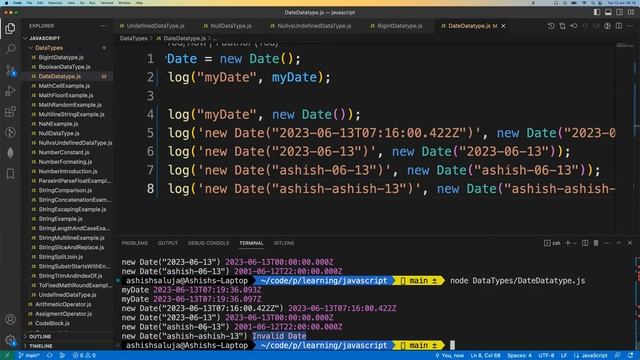
Task: Change the Spaces: 4 indentation setting
Action: point(519,356)
